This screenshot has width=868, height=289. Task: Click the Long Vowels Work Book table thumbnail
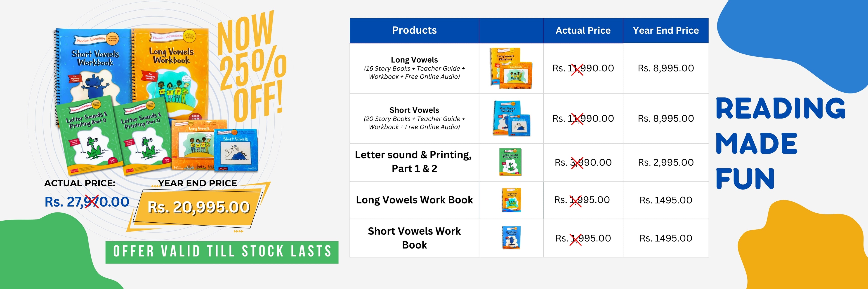pyautogui.click(x=511, y=200)
